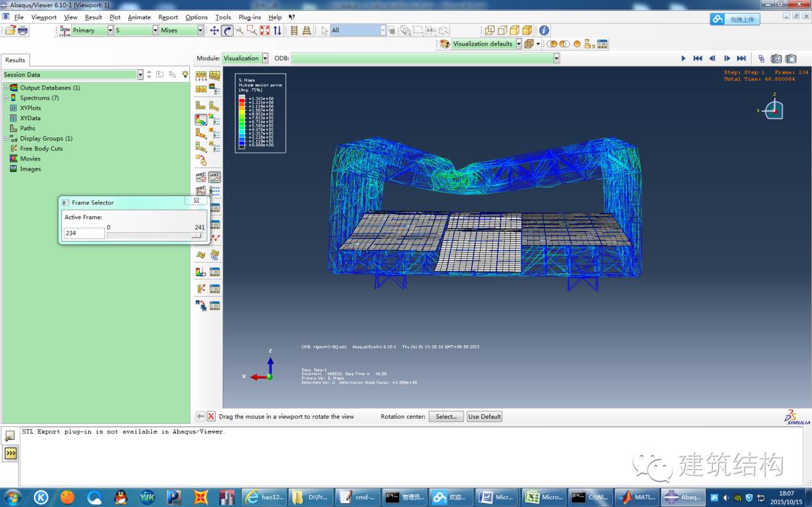Open the All selection filter dropdown
The width and height of the screenshot is (812, 507).
pyautogui.click(x=383, y=30)
